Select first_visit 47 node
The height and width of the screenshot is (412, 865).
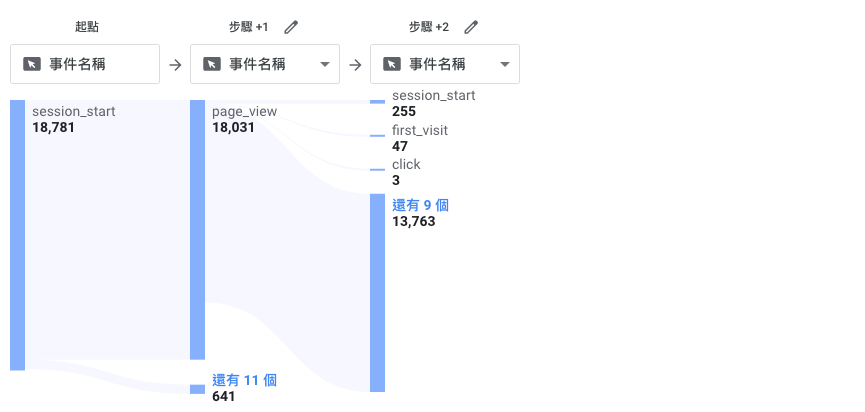tap(377, 135)
